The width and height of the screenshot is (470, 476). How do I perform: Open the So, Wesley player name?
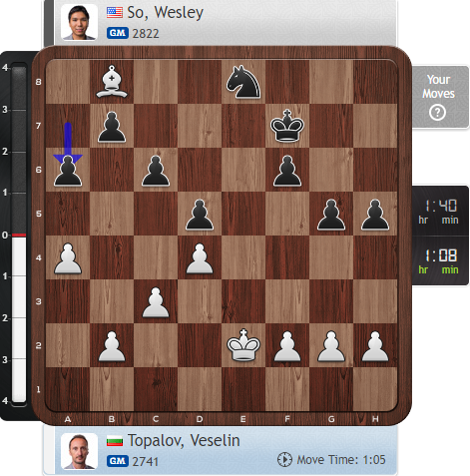pos(166,13)
